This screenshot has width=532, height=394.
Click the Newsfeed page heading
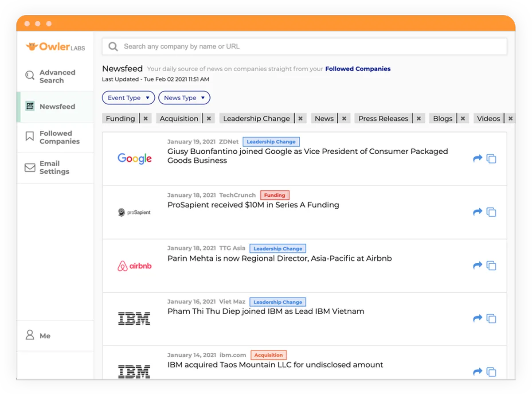122,69
